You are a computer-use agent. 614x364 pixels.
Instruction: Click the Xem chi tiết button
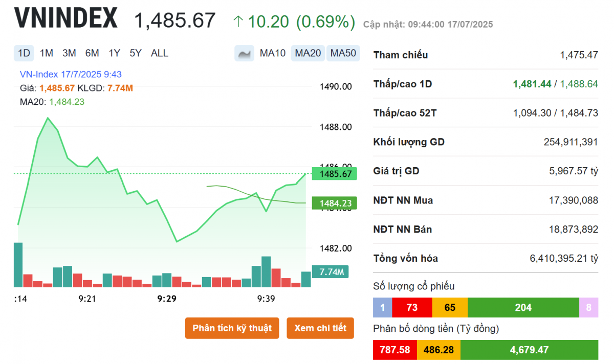320,328
